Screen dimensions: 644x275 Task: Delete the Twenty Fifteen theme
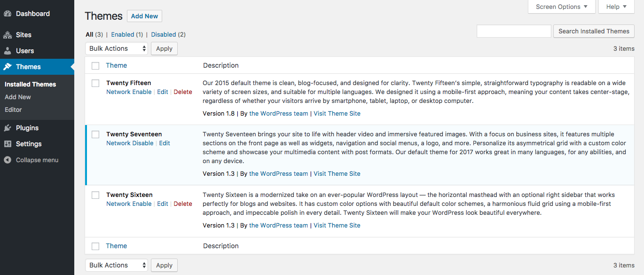tap(183, 92)
